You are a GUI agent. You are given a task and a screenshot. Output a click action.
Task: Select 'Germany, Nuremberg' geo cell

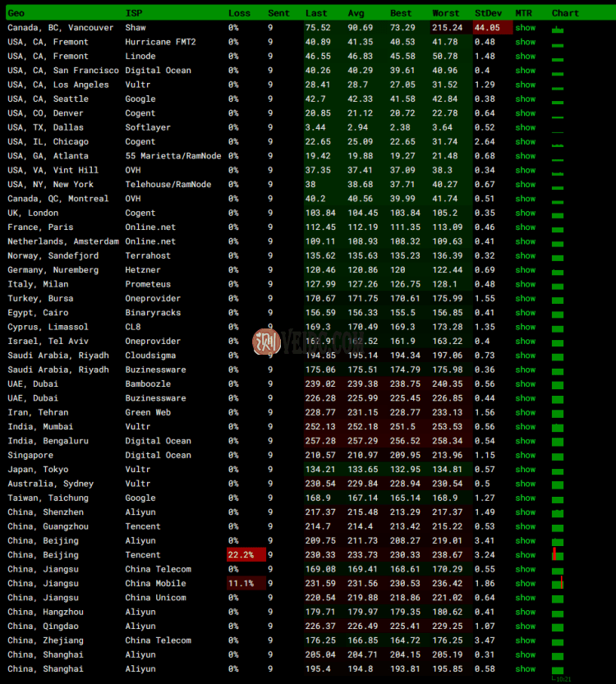pos(53,270)
